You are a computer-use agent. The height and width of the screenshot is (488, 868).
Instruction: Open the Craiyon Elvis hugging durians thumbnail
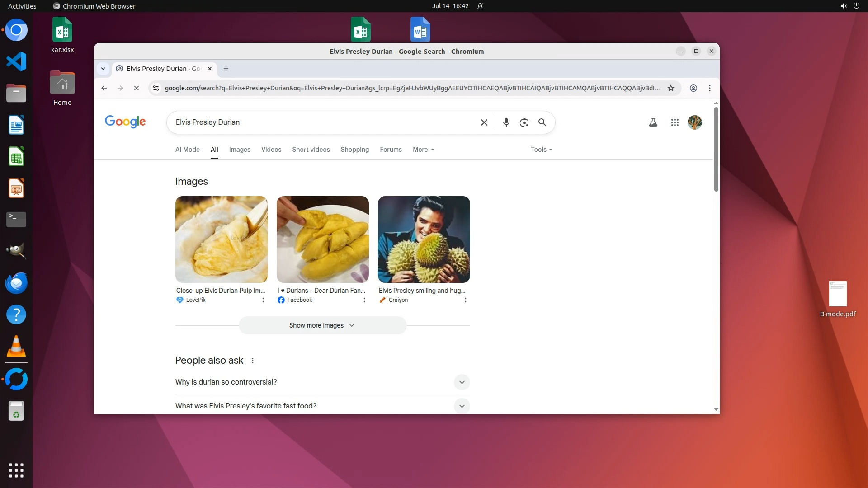424,239
